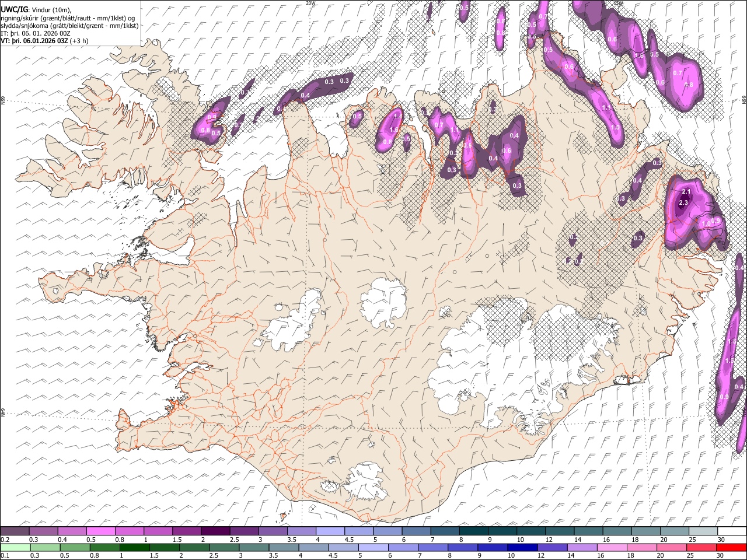Select top-row legend swatch between 0.8 and 1
Viewport: 747px width, 560px height.
tap(129, 531)
